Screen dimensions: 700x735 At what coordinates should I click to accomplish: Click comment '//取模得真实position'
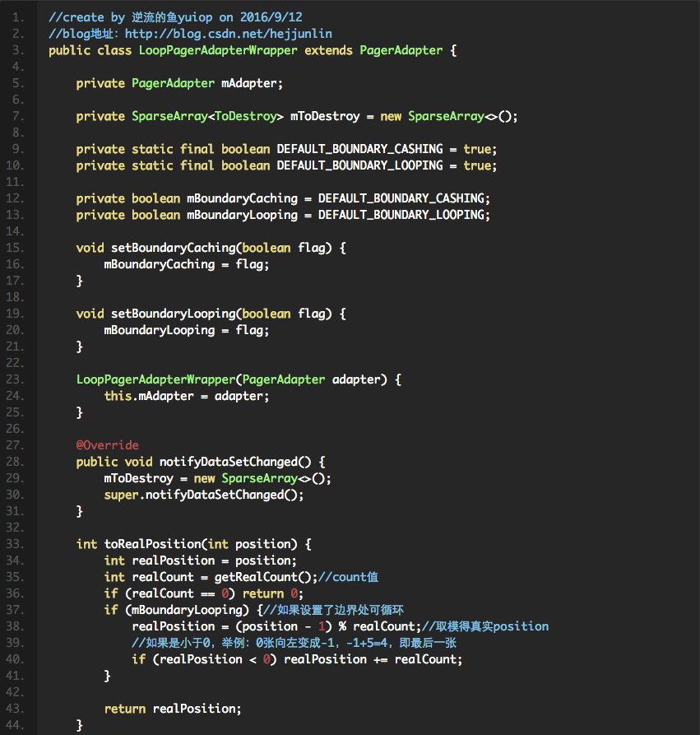pyautogui.click(x=485, y=626)
